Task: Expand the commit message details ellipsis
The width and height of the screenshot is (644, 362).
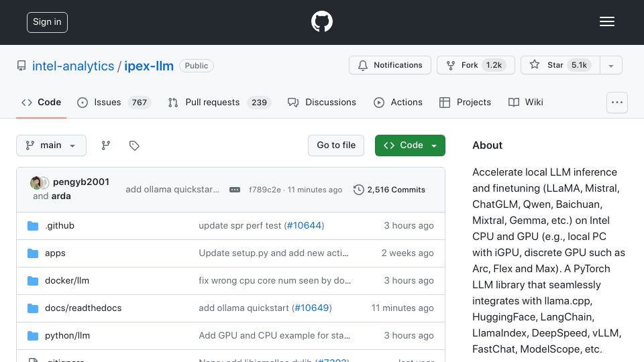Action: point(235,190)
